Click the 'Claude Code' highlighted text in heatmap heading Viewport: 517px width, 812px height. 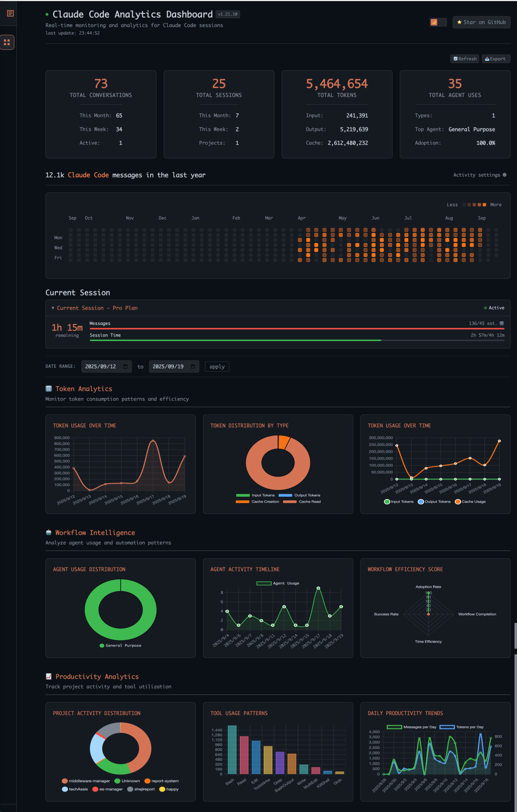pos(88,175)
